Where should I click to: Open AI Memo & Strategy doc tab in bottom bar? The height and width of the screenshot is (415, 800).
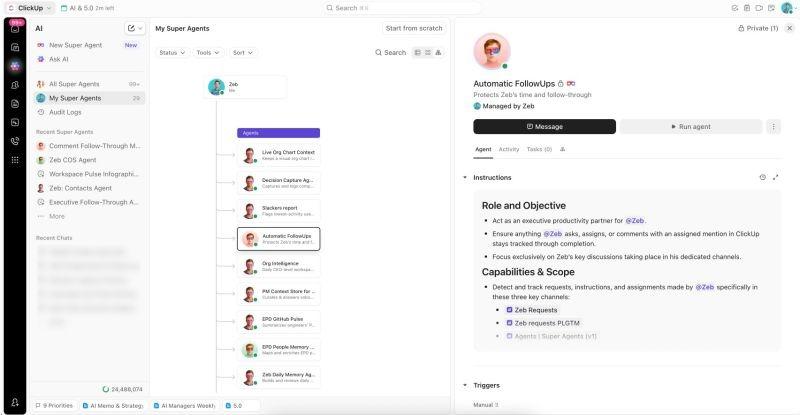(113, 406)
